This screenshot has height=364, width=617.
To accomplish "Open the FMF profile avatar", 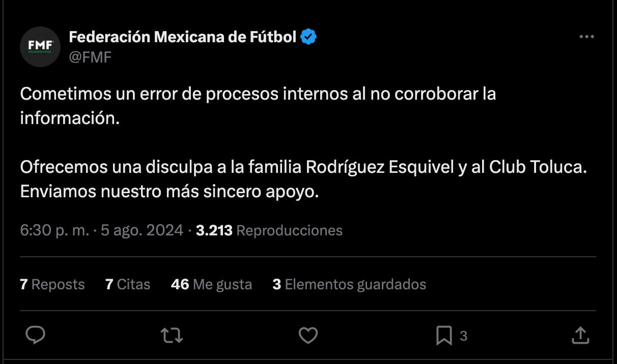I will coord(40,47).
